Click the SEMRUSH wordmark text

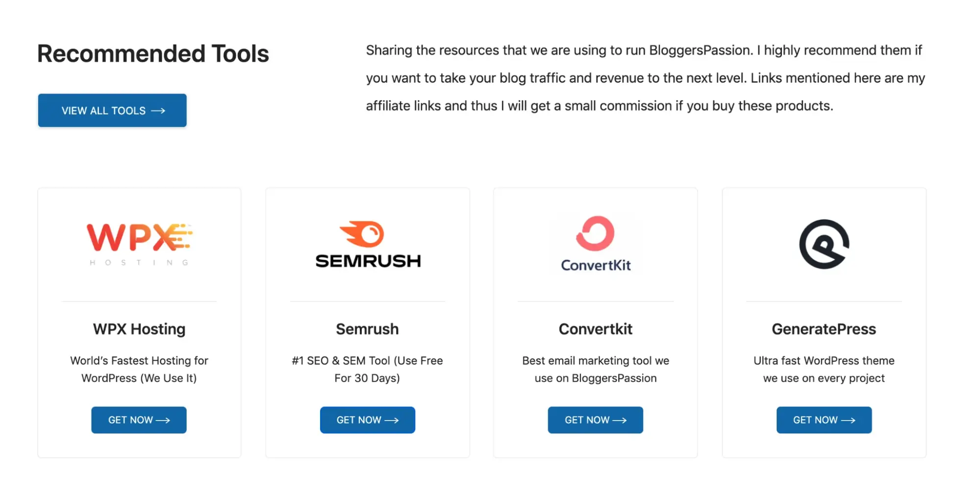point(368,261)
